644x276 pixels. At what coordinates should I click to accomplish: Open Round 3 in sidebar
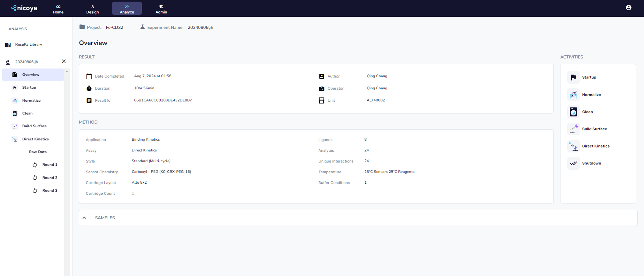point(49,191)
